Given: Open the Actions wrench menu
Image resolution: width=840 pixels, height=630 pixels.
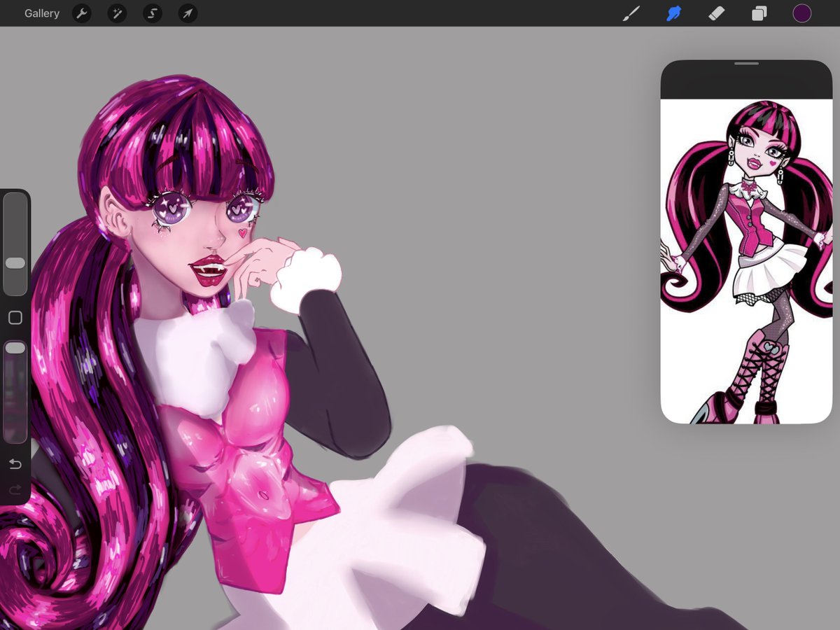Looking at the screenshot, I should click(82, 13).
